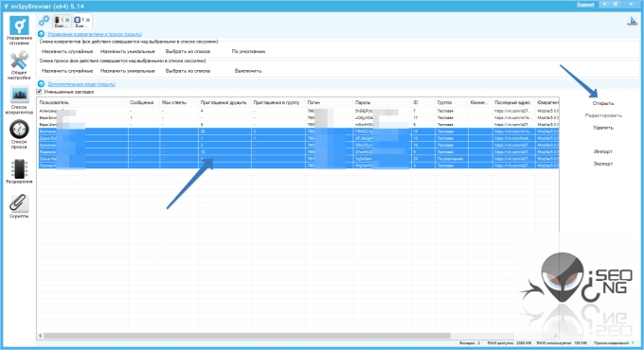
Task: Open the Управление сессиями sidebar section
Action: tap(19, 30)
